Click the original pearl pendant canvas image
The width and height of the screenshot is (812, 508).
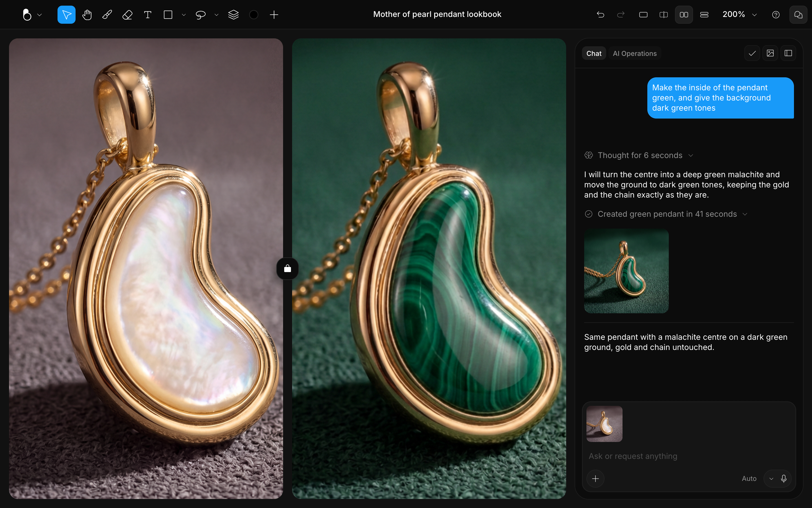pos(146,268)
